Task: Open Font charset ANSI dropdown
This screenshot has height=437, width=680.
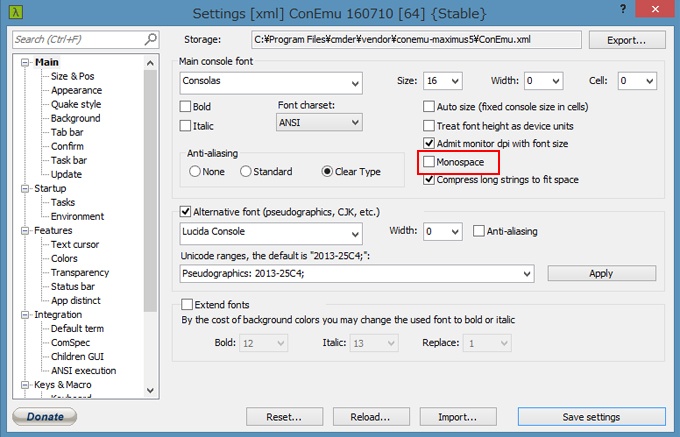Action: (x=319, y=122)
